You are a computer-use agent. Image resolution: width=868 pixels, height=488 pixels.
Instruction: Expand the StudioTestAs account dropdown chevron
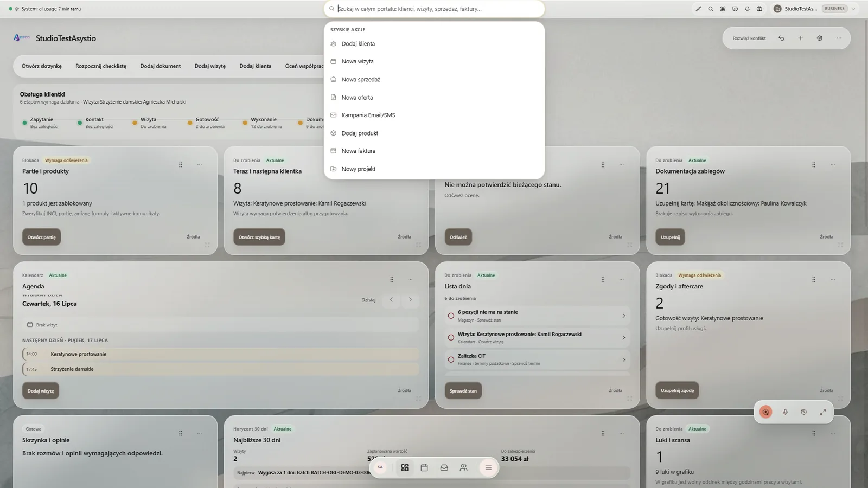pyautogui.click(x=853, y=9)
